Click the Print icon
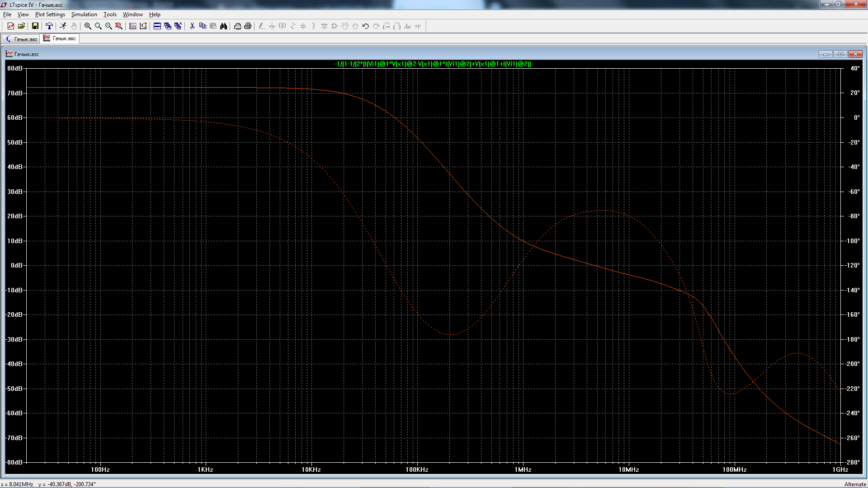 (248, 26)
